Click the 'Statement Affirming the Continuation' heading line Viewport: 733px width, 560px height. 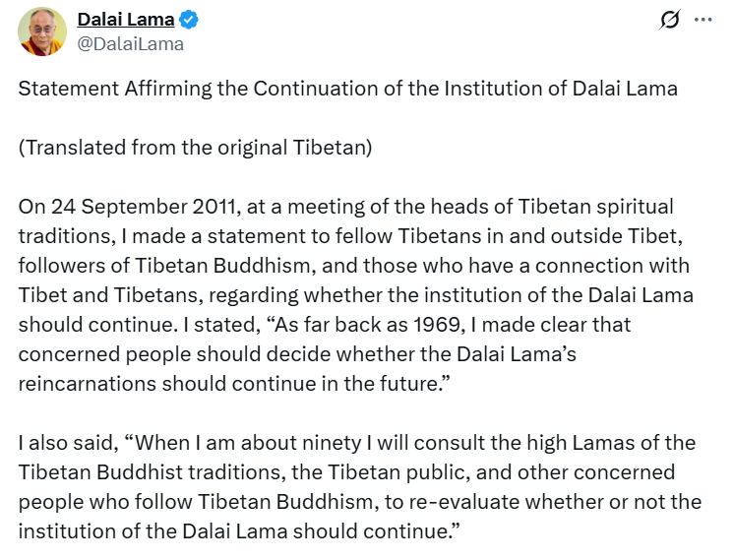tap(347, 89)
